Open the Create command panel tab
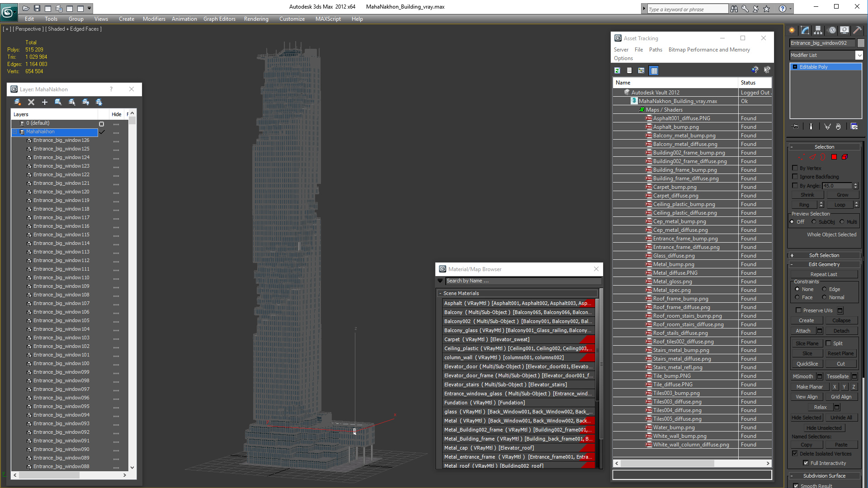The image size is (868, 488). pos(792,30)
